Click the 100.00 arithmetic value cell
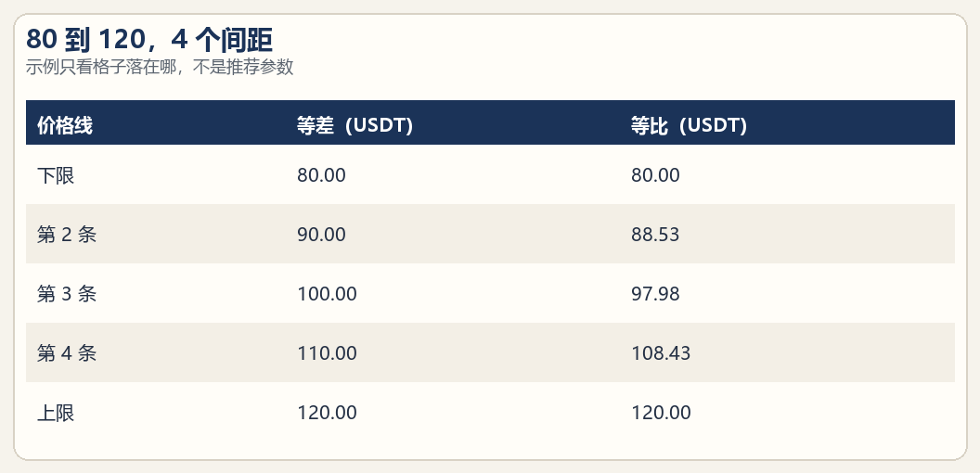The width and height of the screenshot is (980, 473). (327, 294)
